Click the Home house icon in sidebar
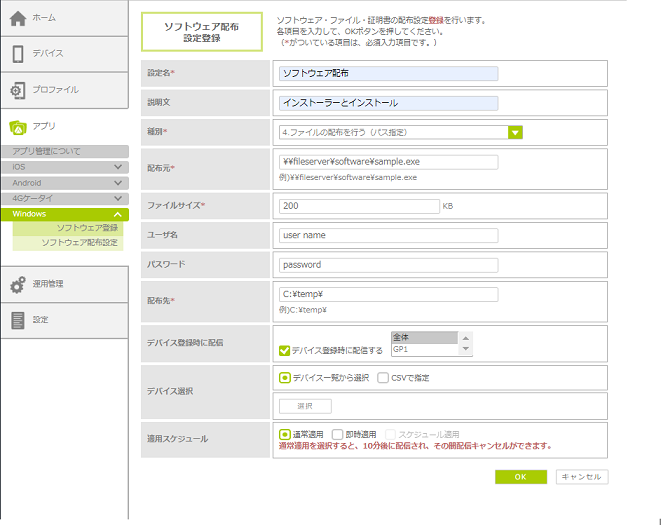661x525 pixels. [x=17, y=18]
